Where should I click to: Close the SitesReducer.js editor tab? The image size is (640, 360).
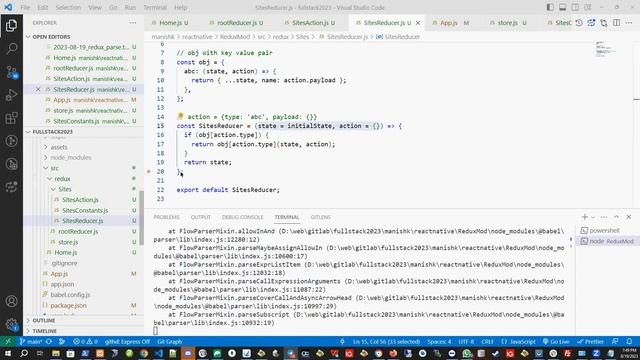(x=418, y=23)
